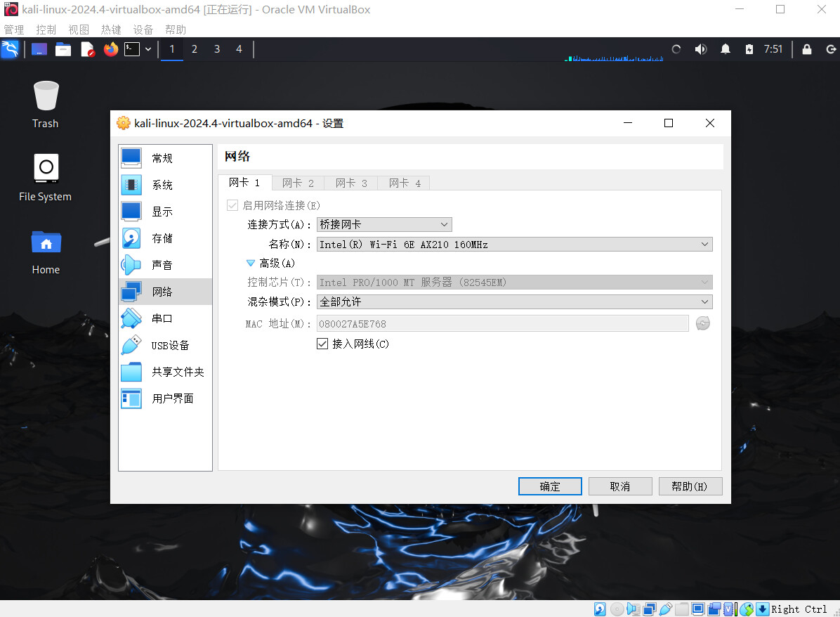
Task: Select the 系统 (System) settings category
Action: (165, 185)
